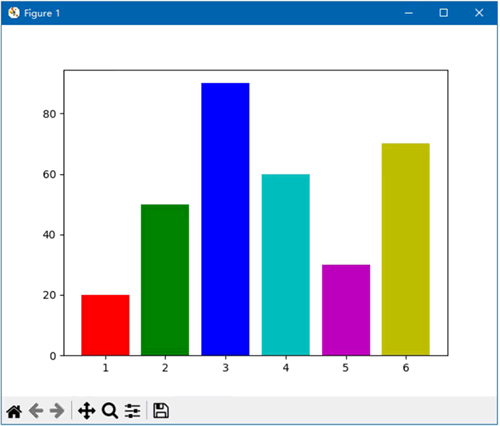Click the blue bar at 3
Viewport: 500px width, 426px height.
point(225,219)
